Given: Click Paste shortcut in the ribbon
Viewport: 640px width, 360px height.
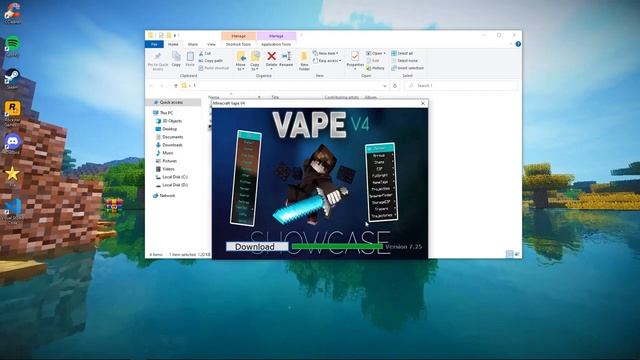Looking at the screenshot, I should pos(214,68).
